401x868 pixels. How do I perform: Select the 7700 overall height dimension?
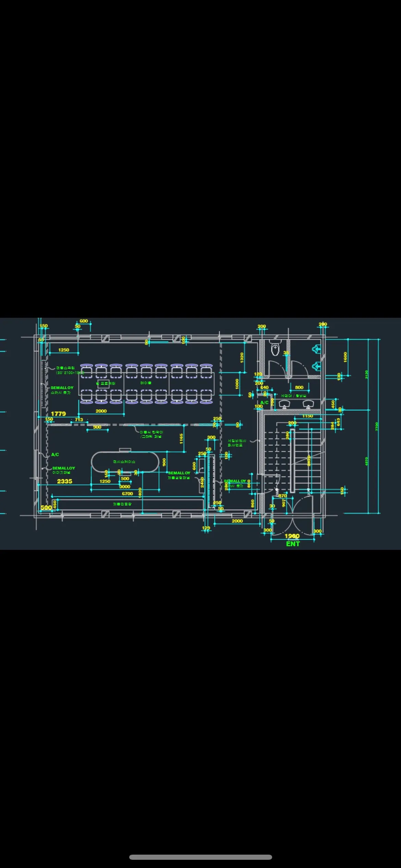coord(377,426)
